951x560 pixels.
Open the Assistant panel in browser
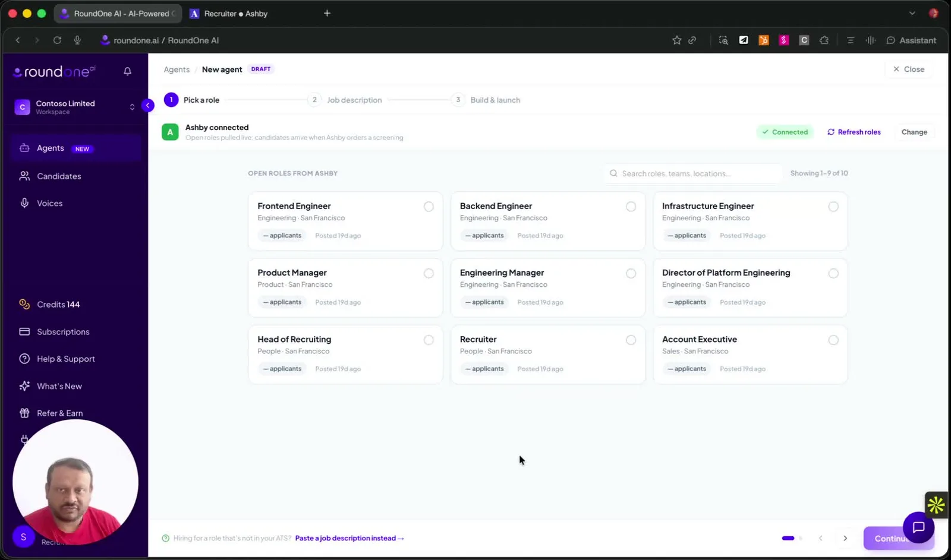pos(911,40)
